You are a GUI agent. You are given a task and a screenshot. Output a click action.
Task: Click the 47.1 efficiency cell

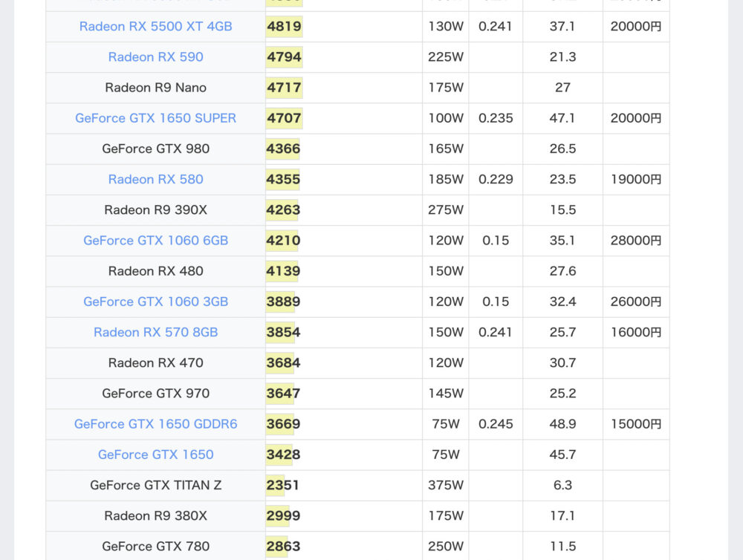[562, 118]
